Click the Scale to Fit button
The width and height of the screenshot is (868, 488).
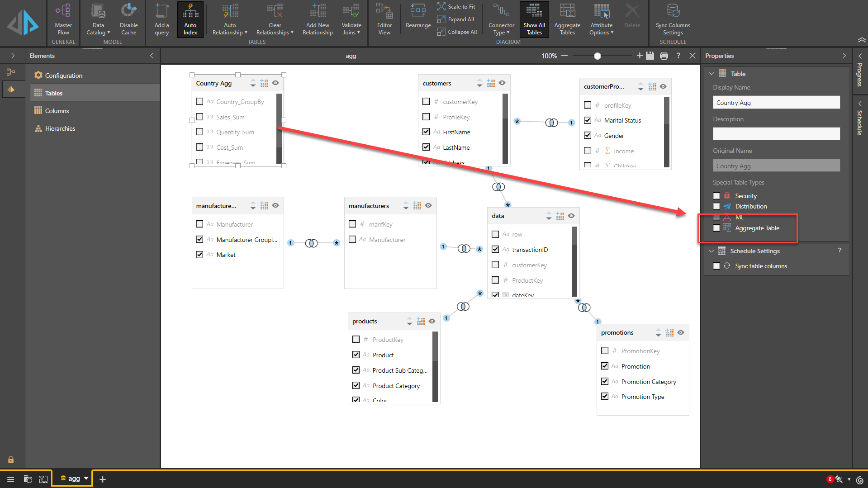[457, 7]
